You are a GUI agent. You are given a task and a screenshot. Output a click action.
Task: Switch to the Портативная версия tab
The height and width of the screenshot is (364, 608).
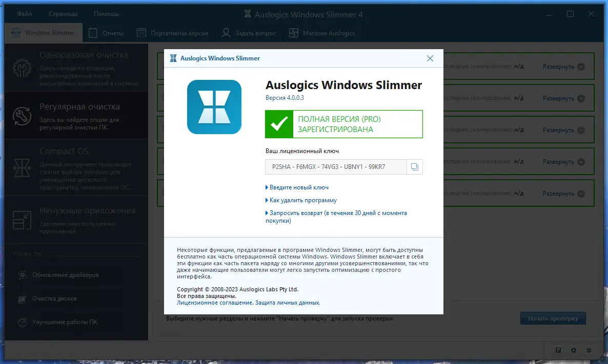tap(173, 33)
